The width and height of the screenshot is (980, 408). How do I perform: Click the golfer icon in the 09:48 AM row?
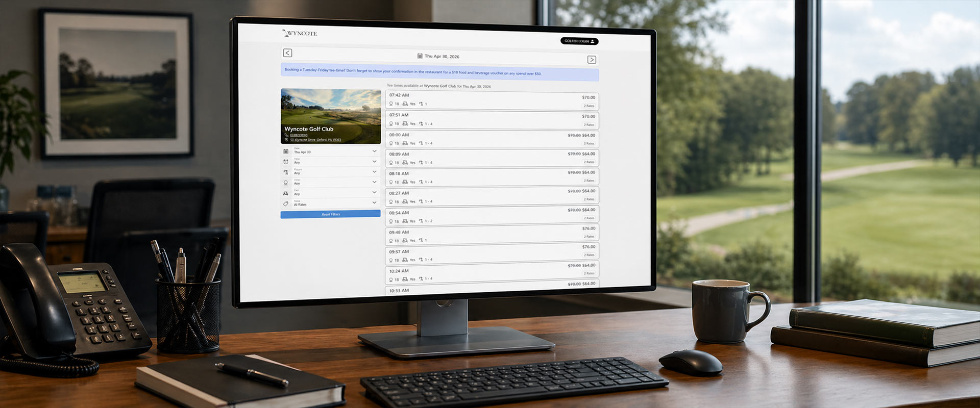coord(421,240)
